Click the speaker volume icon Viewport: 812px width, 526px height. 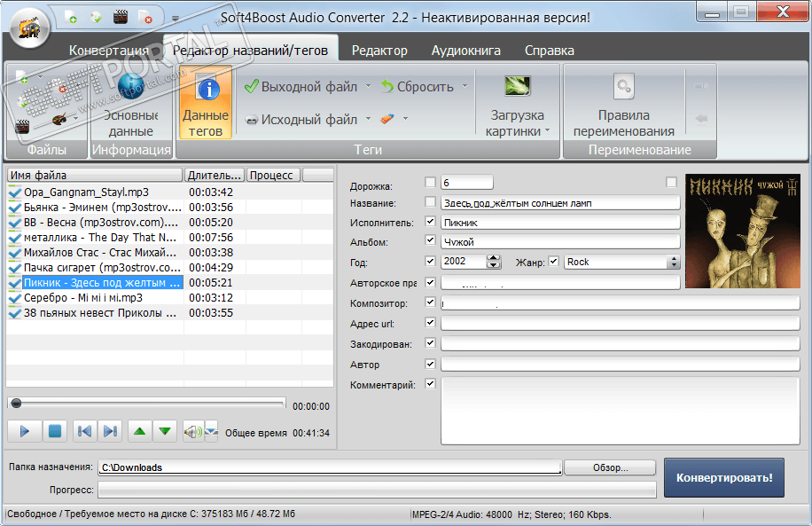point(193,431)
